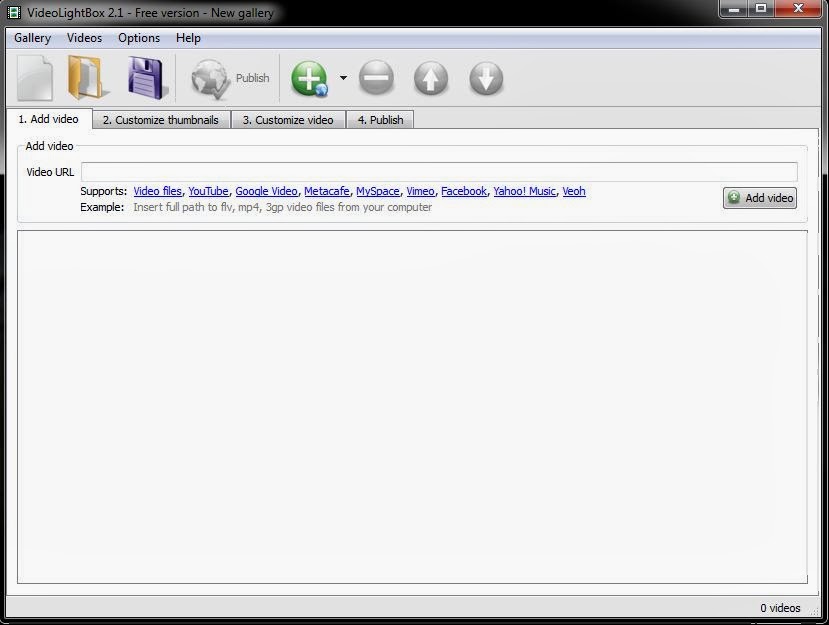Click the green plus Add video icon
Screen dimensions: 829x625
[x=310, y=78]
